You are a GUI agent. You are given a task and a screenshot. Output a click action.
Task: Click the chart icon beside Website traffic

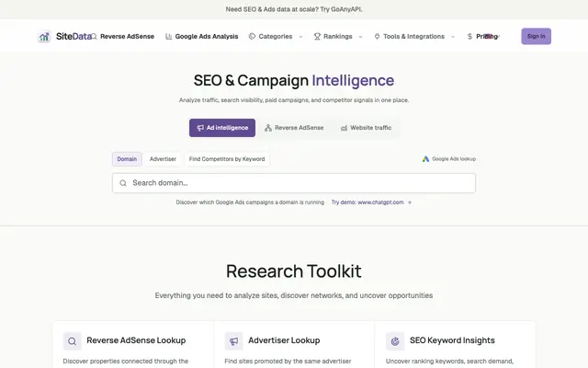tap(344, 128)
